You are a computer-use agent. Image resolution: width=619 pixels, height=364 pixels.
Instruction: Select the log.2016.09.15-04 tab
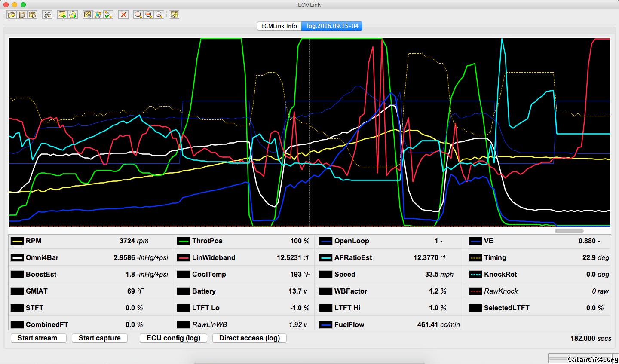[x=332, y=26]
